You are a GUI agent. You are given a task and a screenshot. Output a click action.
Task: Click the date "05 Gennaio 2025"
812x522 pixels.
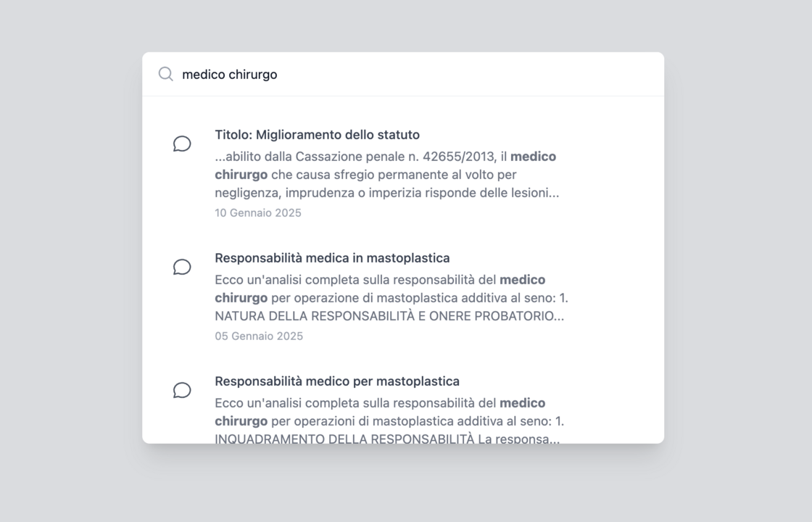259,336
